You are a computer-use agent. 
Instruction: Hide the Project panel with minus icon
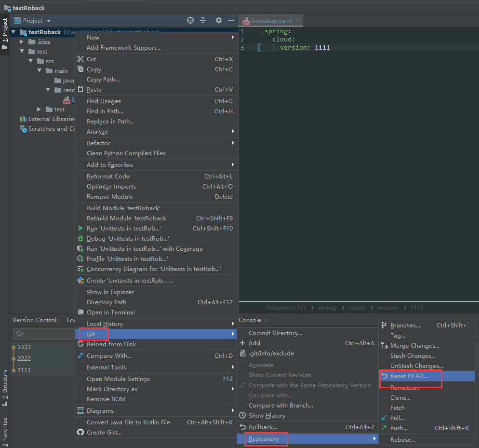[231, 20]
